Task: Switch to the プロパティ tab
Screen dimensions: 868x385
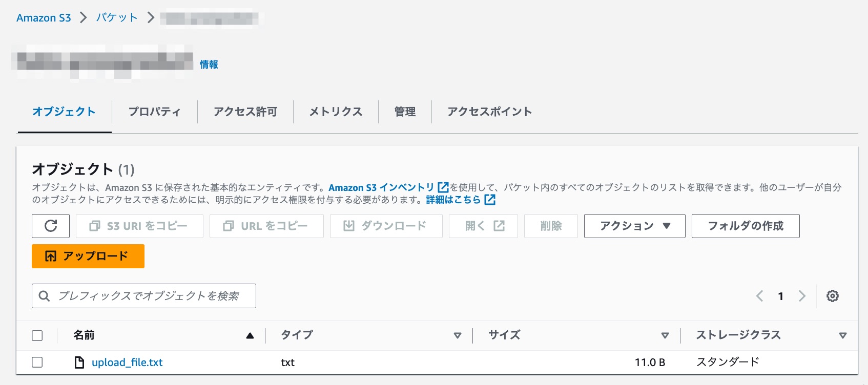Action: click(x=155, y=112)
